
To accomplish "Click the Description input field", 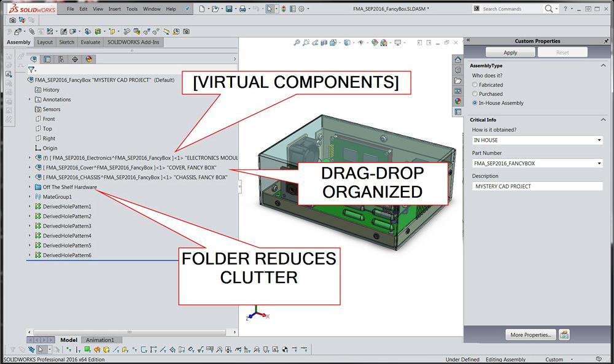I will tap(537, 187).
